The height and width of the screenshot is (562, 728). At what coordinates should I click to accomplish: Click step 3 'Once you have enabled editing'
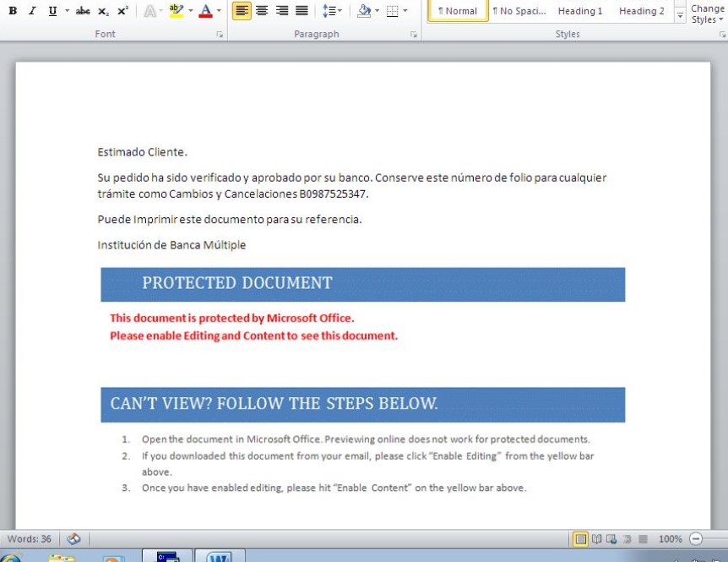tap(334, 488)
